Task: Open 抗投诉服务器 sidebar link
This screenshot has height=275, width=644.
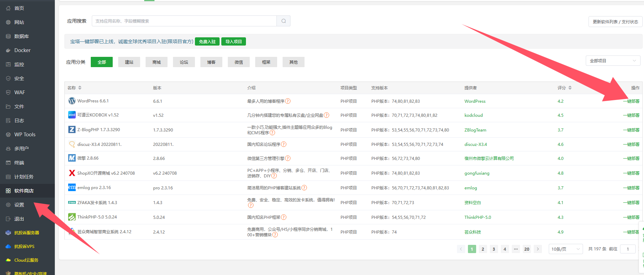Action: [x=27, y=233]
